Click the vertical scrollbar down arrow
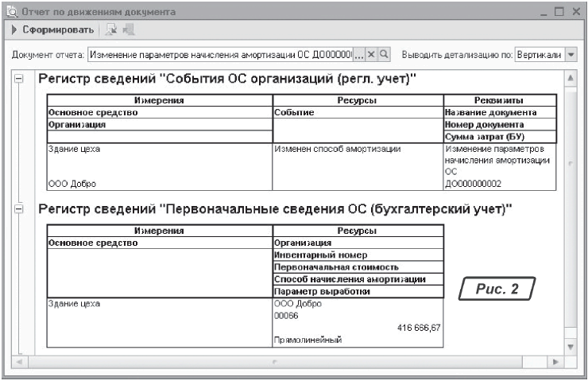The width and height of the screenshot is (588, 381). (x=570, y=348)
